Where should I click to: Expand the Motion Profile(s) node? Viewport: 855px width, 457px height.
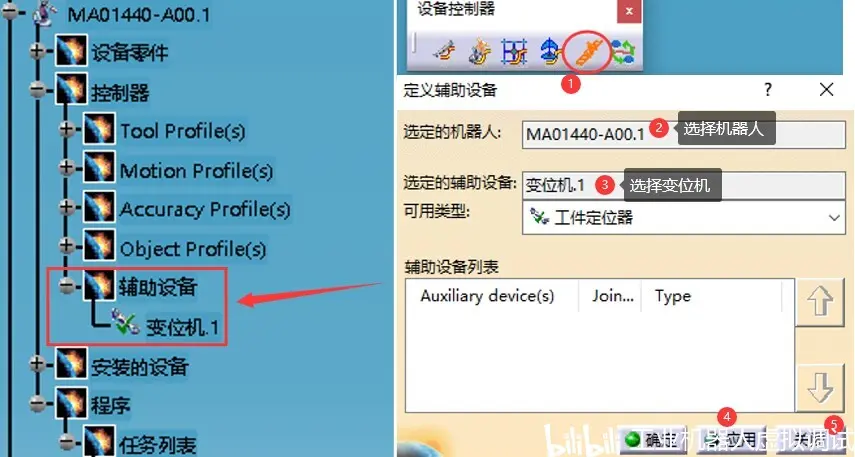click(x=67, y=167)
